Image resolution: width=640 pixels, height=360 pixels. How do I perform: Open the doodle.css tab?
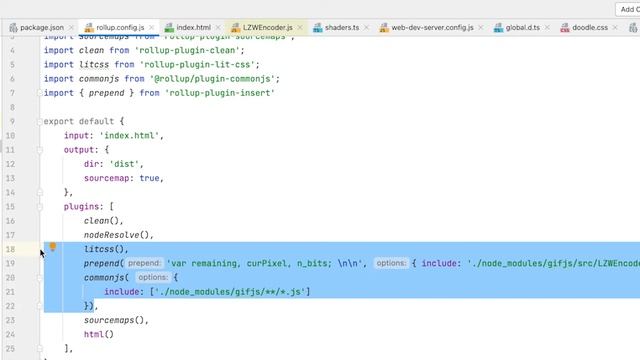590,27
